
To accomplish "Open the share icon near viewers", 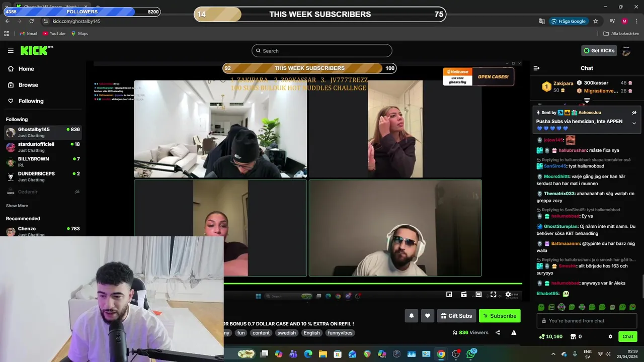I will (498, 332).
